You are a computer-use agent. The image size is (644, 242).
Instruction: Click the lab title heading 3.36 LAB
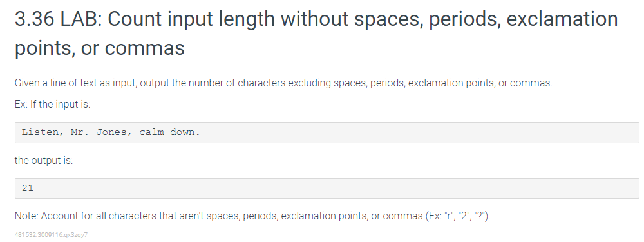[316, 33]
